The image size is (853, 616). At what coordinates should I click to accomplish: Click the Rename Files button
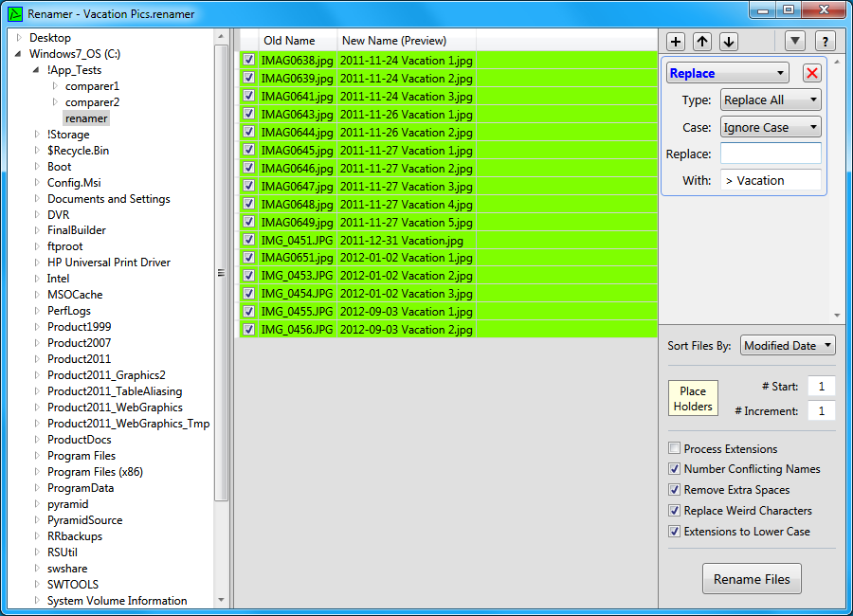click(752, 578)
